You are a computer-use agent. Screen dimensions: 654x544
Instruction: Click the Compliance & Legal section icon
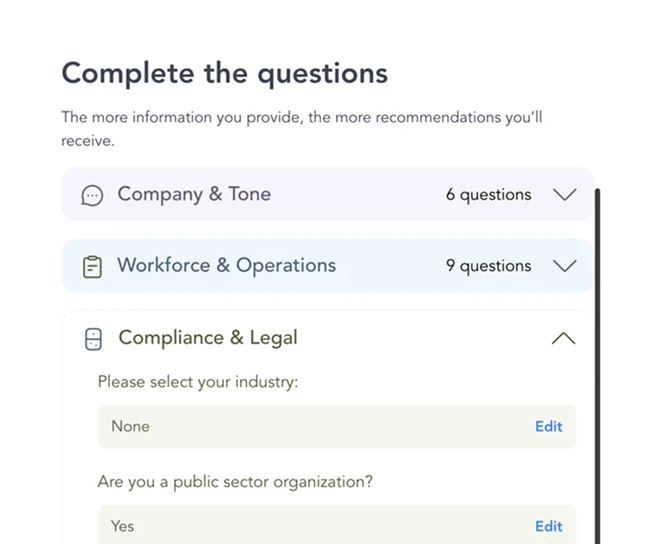[x=93, y=339]
